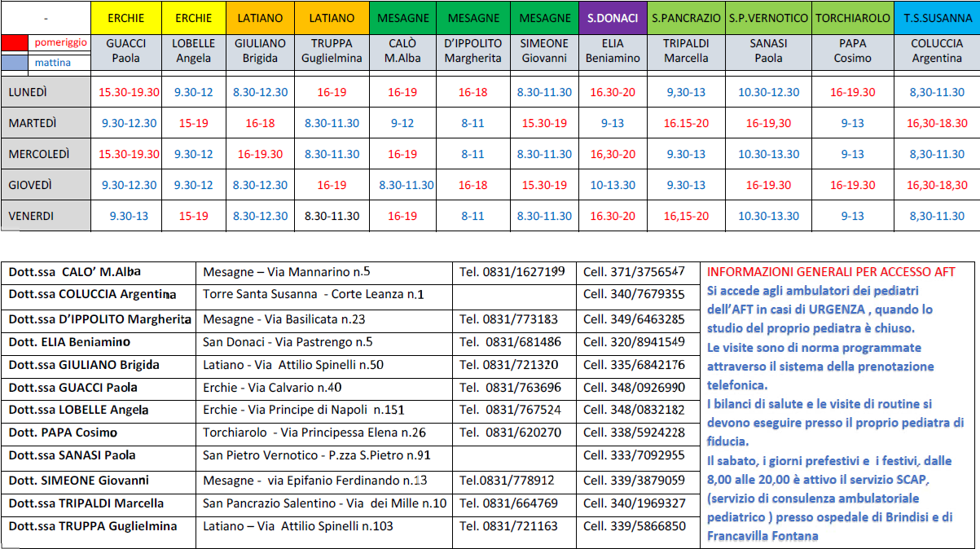Click address 'Mesagne – Via Mannarino n.5'
Viewport: 980px width, 549px height.
click(286, 271)
